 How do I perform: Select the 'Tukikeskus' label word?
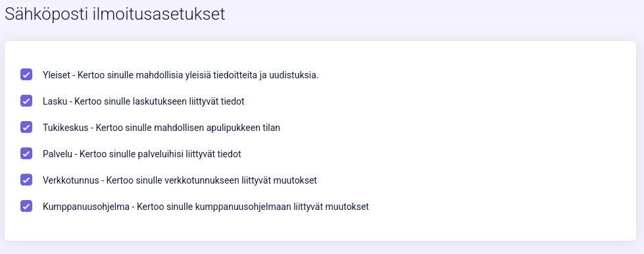(x=65, y=128)
